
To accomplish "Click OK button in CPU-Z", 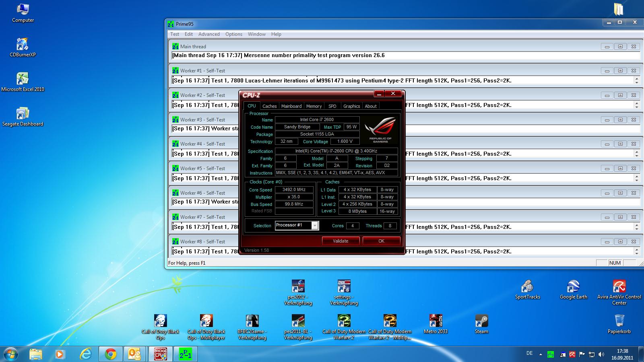I will tap(381, 241).
